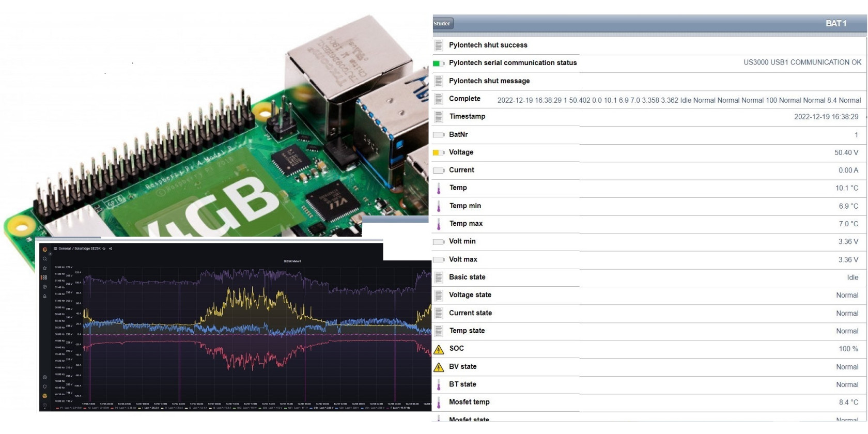Viewport: 868px width, 434px height.
Task: Select 'US3000 USB1 COMMUNICATION OK' status text
Action: [x=802, y=63]
